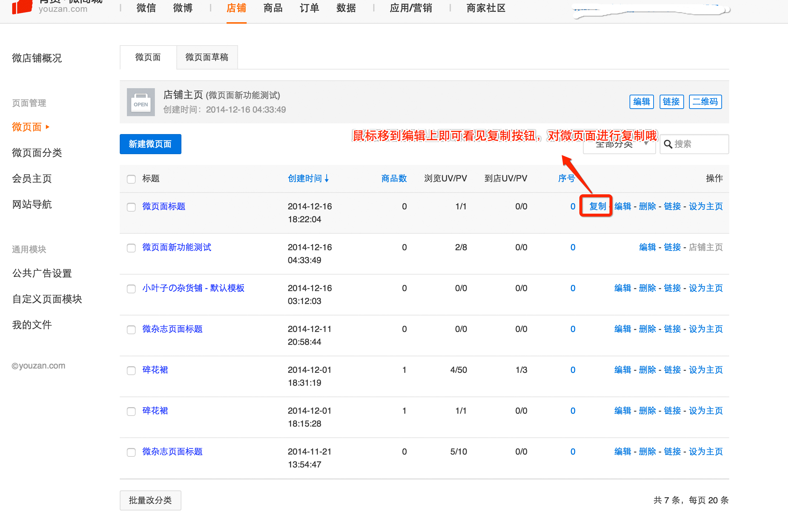The width and height of the screenshot is (788, 532).
Task: Open the 商家社区 top menu
Action: click(x=486, y=8)
